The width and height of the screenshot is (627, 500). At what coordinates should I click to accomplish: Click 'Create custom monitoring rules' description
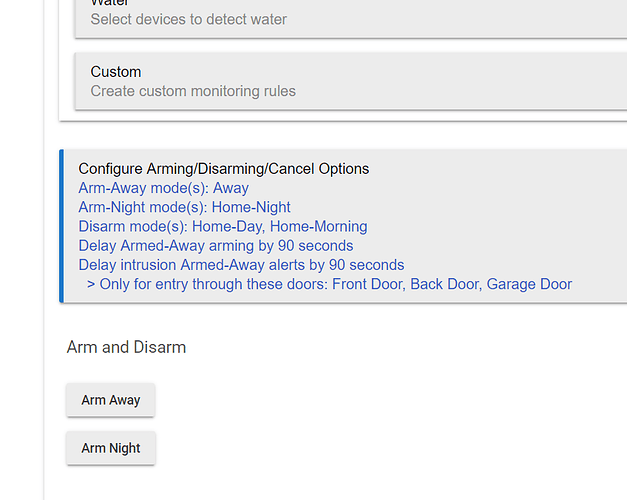pos(193,91)
